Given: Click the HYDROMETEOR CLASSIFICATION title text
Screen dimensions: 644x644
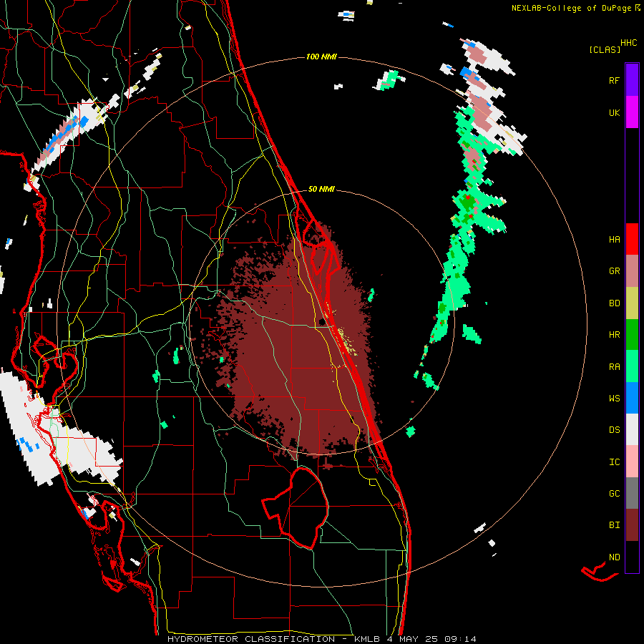Looking at the screenshot, I should tap(251, 639).
